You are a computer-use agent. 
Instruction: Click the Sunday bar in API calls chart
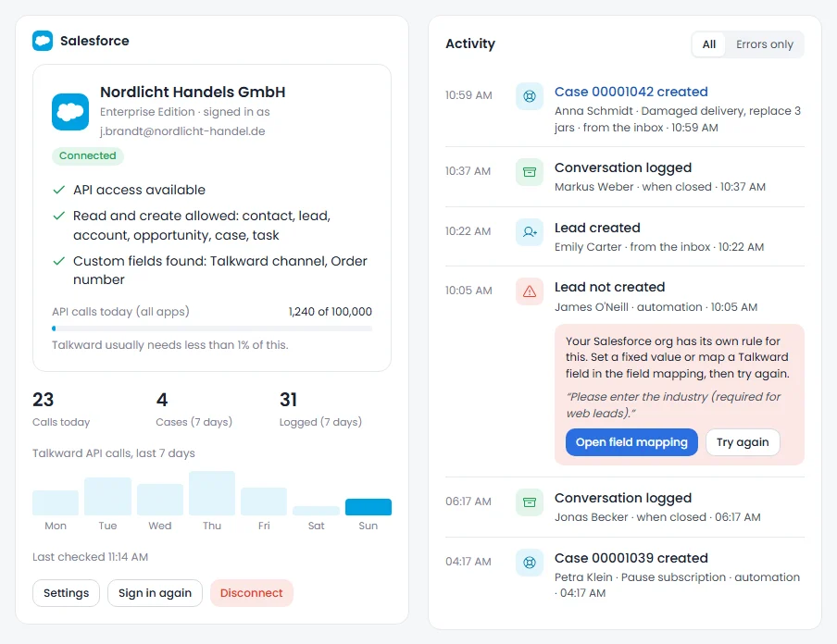click(x=369, y=507)
